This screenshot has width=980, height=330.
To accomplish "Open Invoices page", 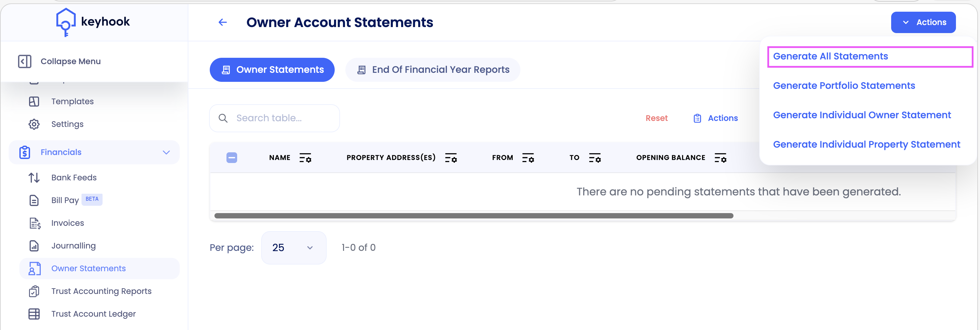I will (68, 223).
